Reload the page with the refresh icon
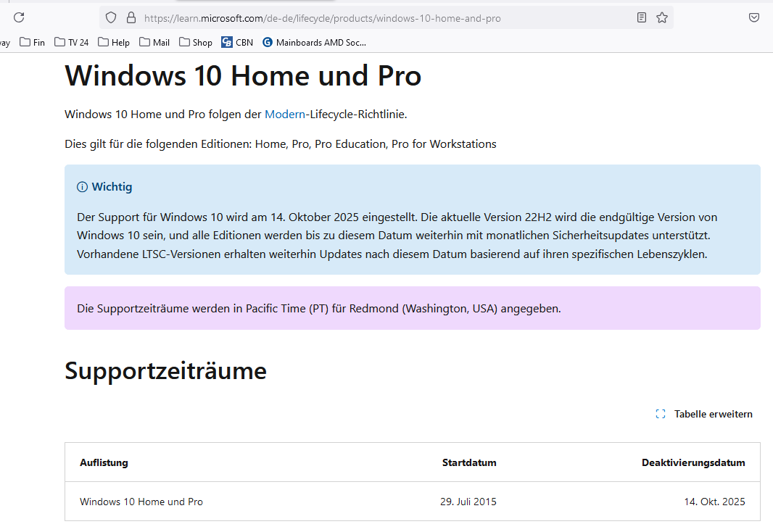The width and height of the screenshot is (773, 532). 19,17
